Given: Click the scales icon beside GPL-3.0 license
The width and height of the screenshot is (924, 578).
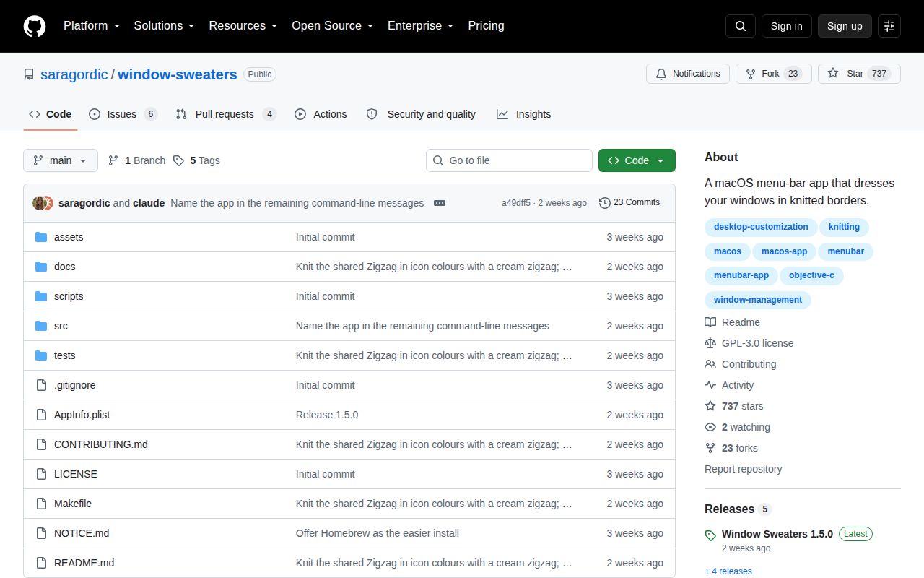Looking at the screenshot, I should [710, 343].
